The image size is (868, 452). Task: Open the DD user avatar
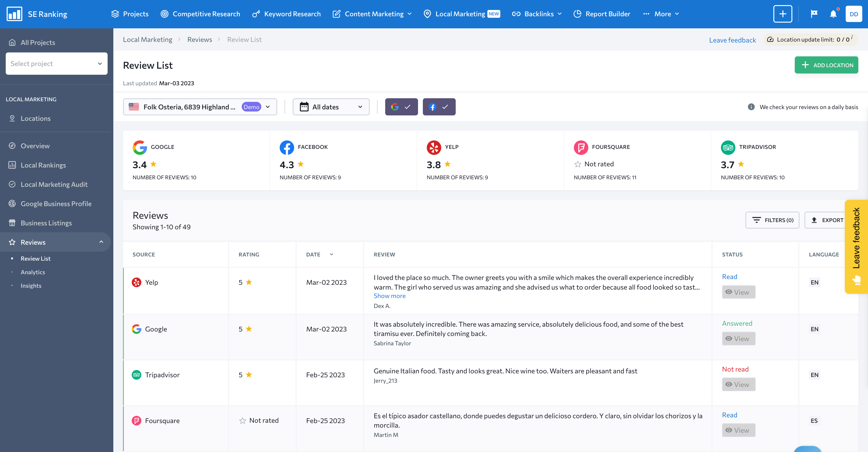(854, 14)
